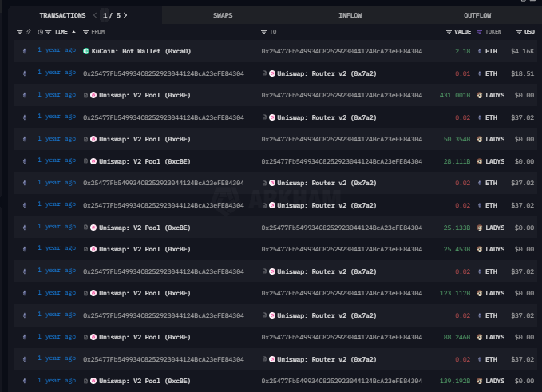Click Uniswap logo in the $18.51 row

(x=272, y=73)
